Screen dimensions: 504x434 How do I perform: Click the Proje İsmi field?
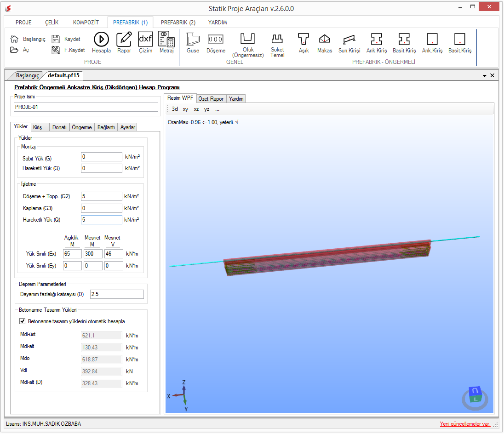86,107
